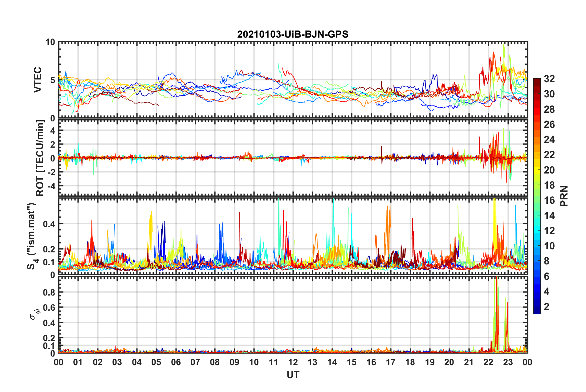Click the ROT axis tick label 4
The image size is (586, 392).
pos(53,131)
